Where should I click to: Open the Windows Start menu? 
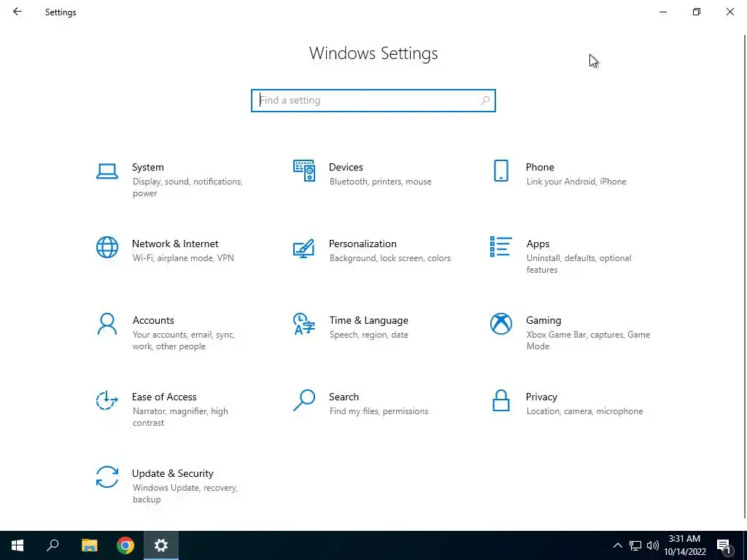pos(18,545)
